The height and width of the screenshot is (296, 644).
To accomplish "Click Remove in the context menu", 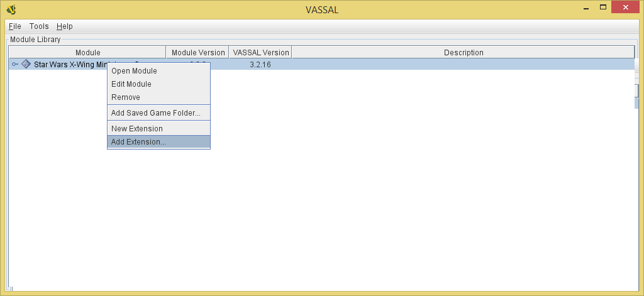I will click(x=126, y=97).
